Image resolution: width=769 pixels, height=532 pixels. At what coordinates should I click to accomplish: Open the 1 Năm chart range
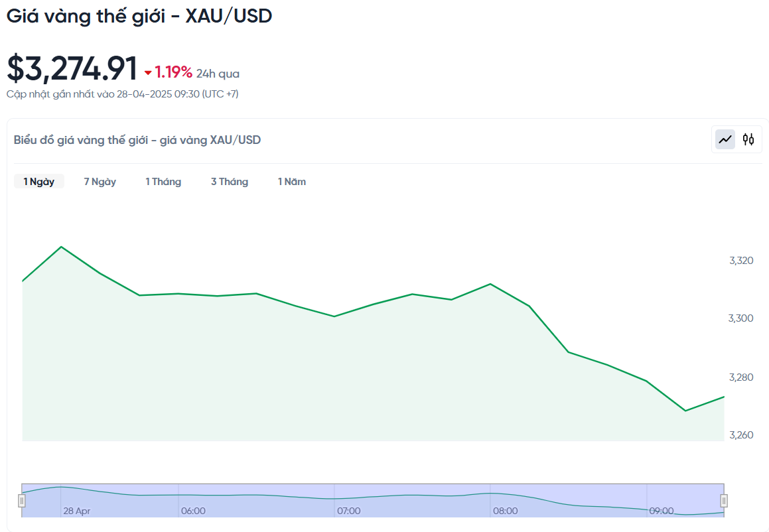[x=292, y=182]
